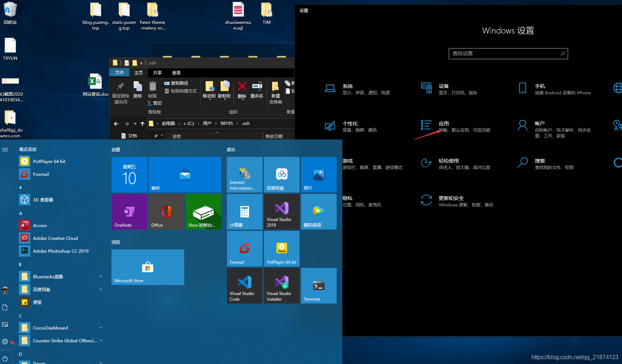Open 帐户 settings category
Screen dimensions: 622x364
(x=554, y=129)
